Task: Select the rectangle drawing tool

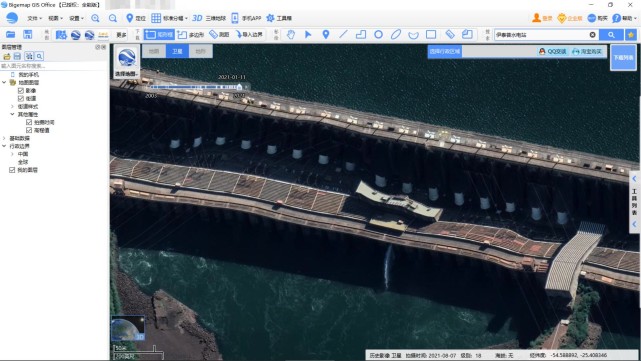Action: click(431, 35)
